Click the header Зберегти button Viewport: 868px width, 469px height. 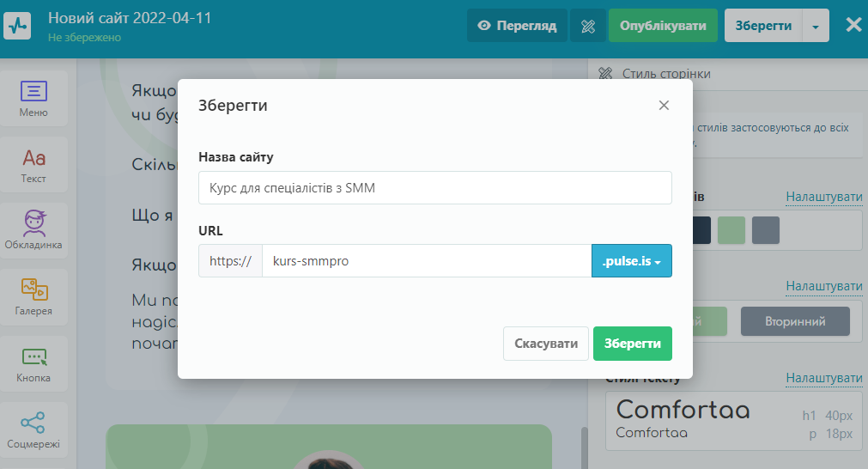763,26
